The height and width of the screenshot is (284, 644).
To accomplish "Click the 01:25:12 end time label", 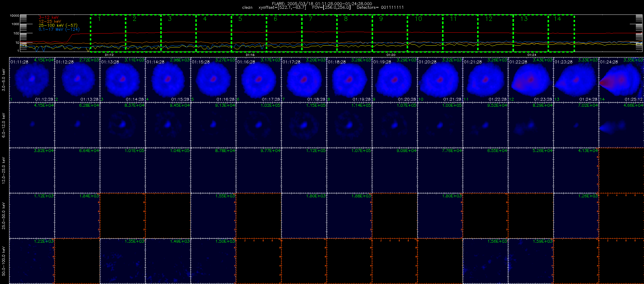I will click(634, 99).
